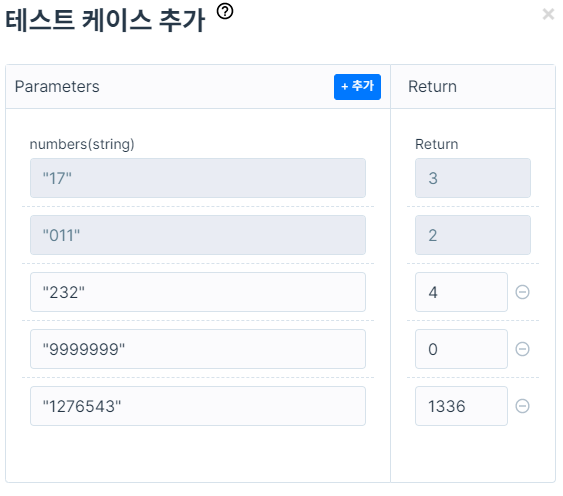This screenshot has width=563, height=496.
Task: Edit the "9999999" numbers input
Action: tap(198, 349)
